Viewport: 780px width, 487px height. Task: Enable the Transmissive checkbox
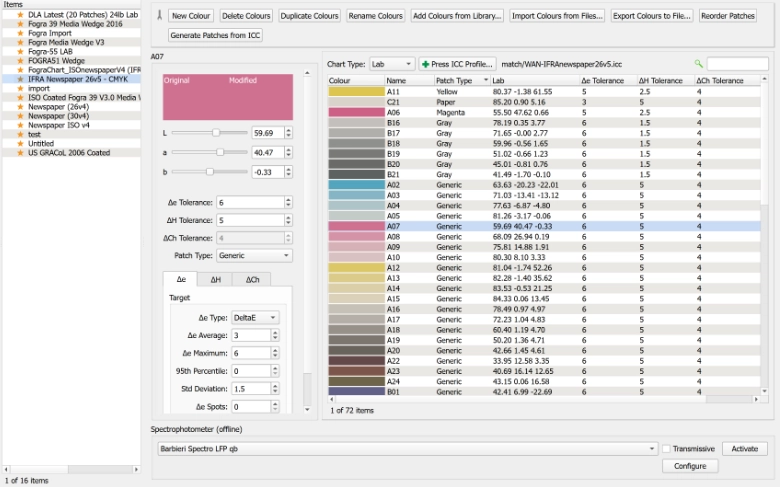(666, 449)
